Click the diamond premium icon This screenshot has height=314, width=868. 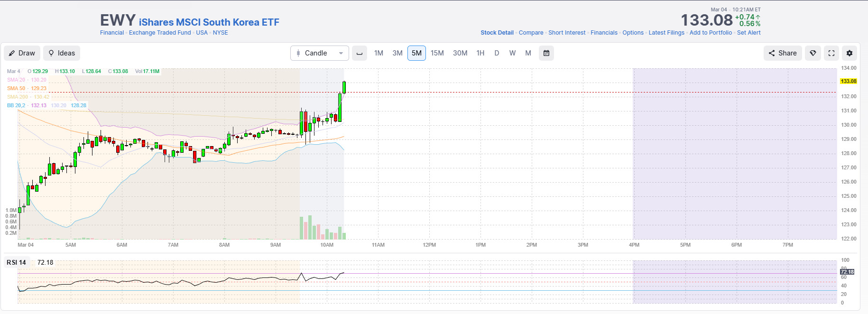coord(813,53)
